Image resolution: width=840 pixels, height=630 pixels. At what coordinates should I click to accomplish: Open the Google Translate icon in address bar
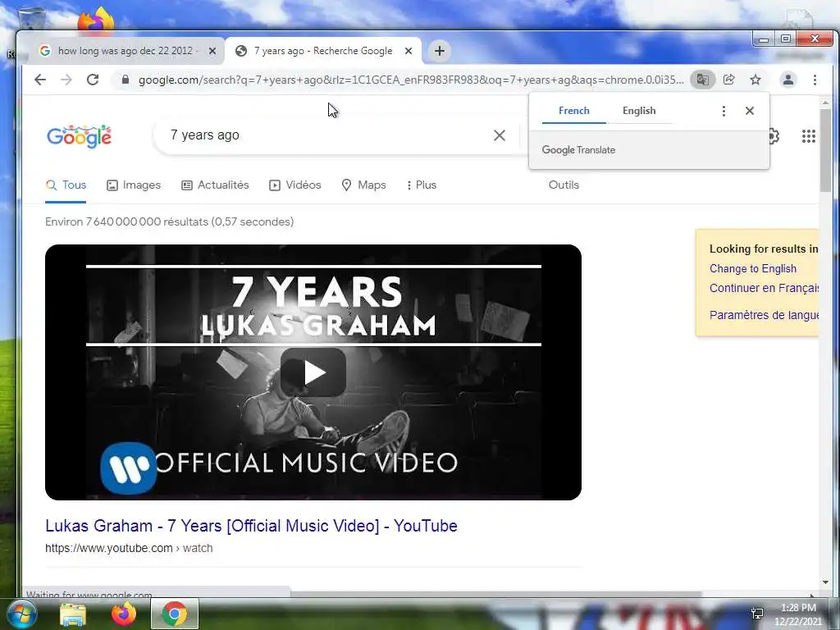click(702, 80)
